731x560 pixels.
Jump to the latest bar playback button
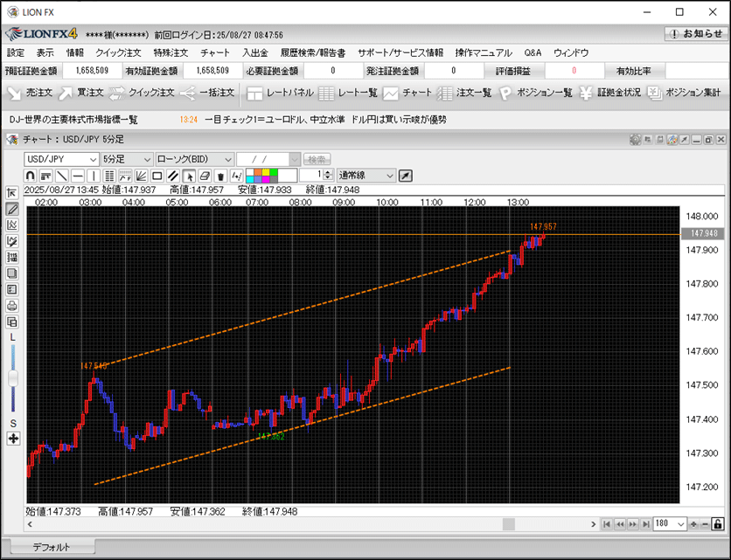(x=645, y=524)
